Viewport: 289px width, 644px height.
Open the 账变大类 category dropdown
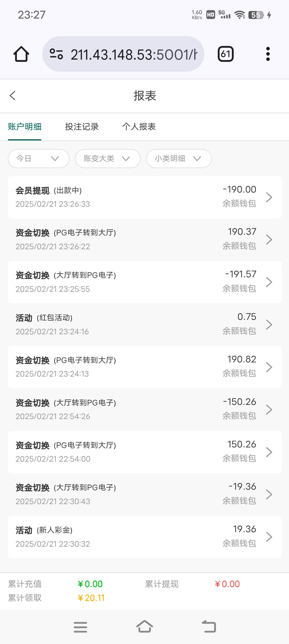pos(108,159)
